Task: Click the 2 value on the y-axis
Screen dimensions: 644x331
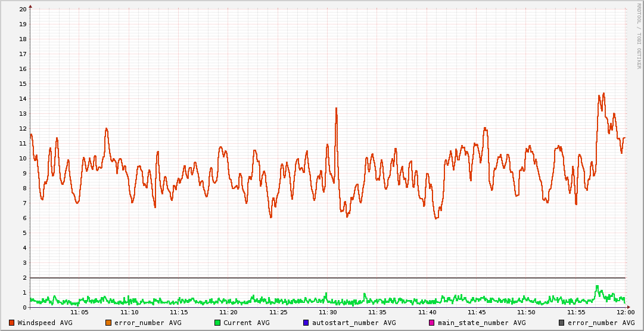Action: (24, 278)
